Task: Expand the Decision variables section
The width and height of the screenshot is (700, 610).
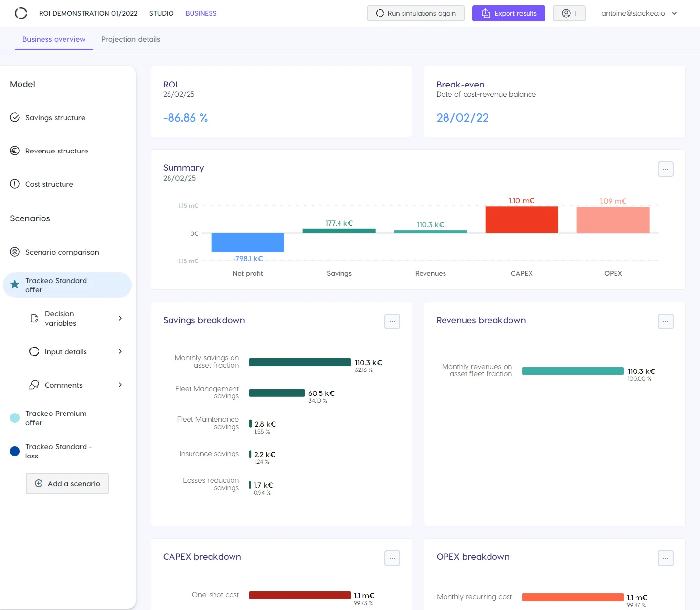Action: pos(120,318)
